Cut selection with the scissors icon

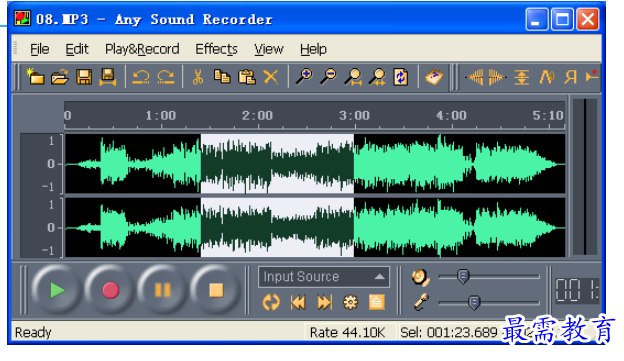tap(197, 77)
